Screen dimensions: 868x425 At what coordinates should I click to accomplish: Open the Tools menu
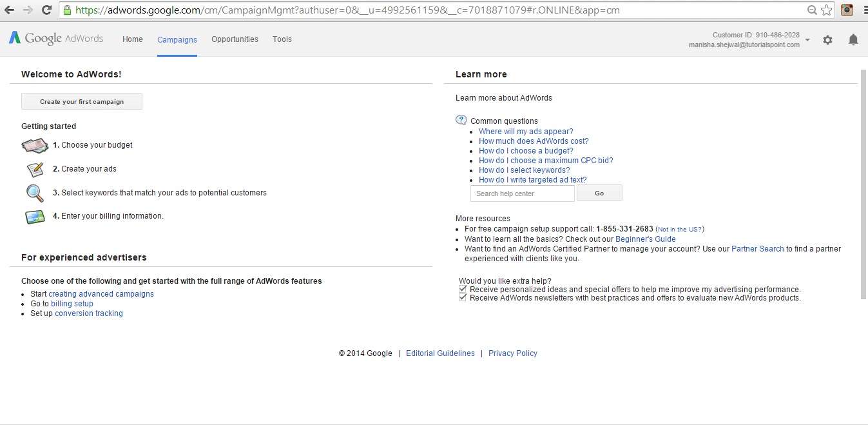(x=282, y=39)
